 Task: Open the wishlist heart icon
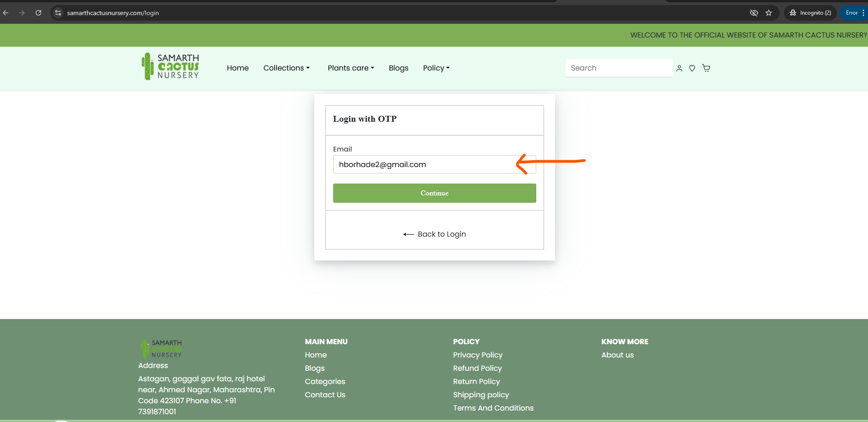click(x=692, y=68)
